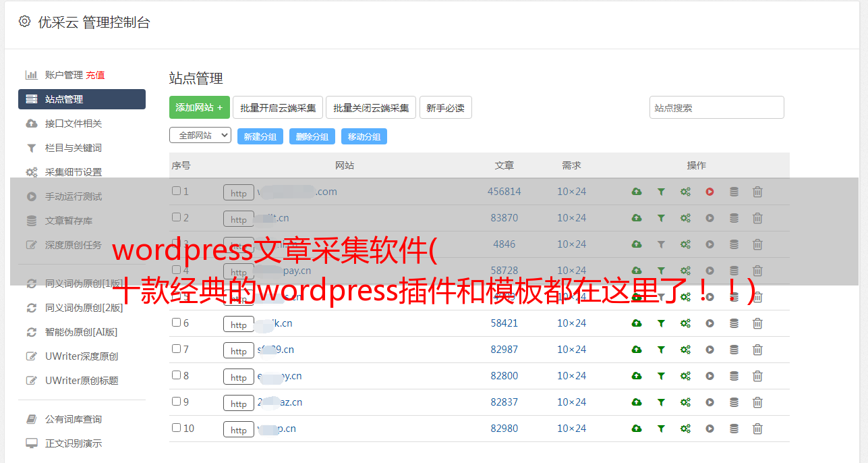This screenshot has height=463, width=868.
Task: Click the cloud upload icon in row 8
Action: (637, 376)
